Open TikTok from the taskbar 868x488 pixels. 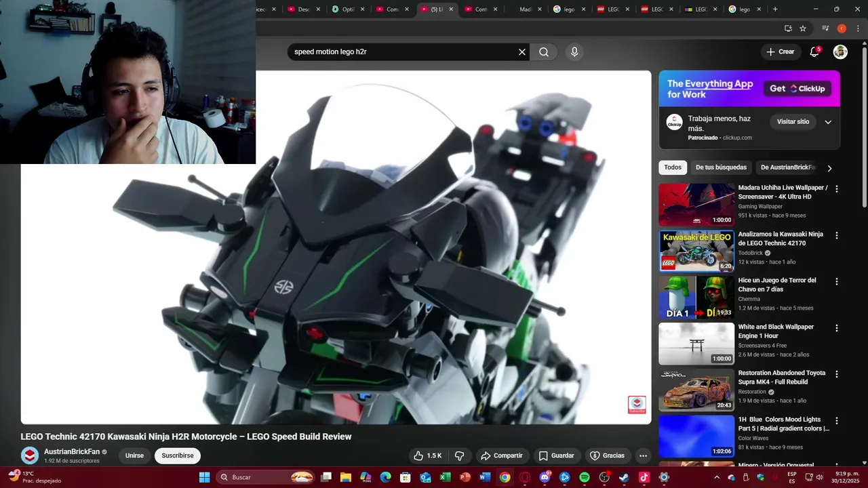[x=644, y=477]
